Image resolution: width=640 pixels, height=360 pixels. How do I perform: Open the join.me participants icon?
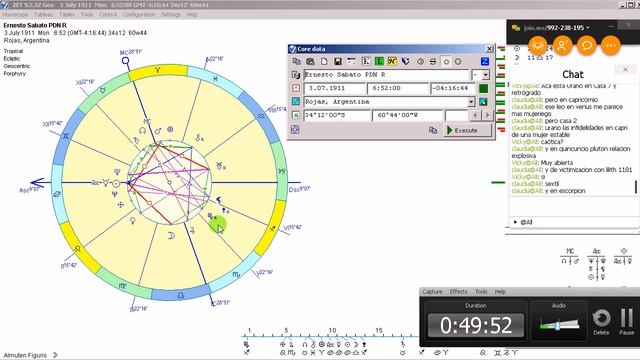click(562, 45)
